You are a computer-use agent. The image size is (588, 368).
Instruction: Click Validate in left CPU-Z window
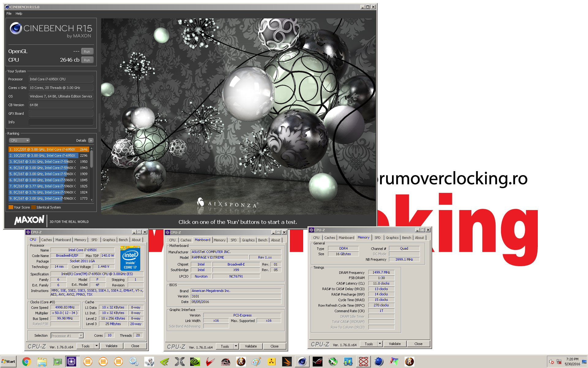click(111, 346)
